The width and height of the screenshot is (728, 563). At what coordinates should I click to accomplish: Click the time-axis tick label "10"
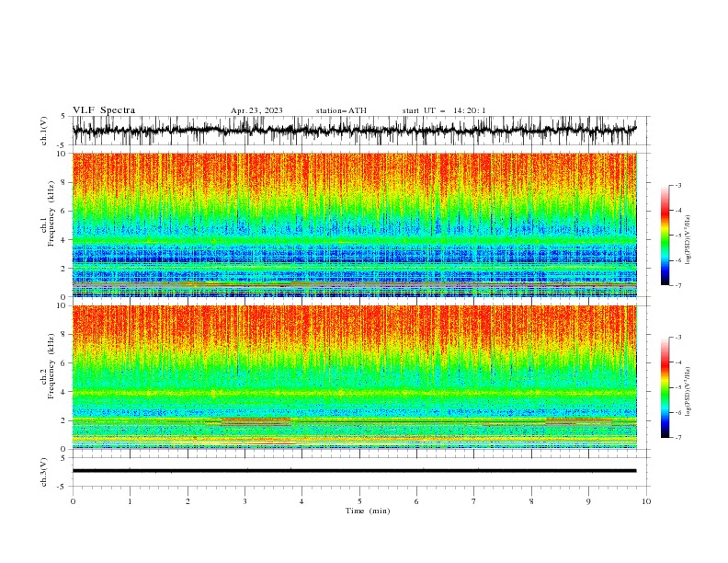(x=646, y=501)
